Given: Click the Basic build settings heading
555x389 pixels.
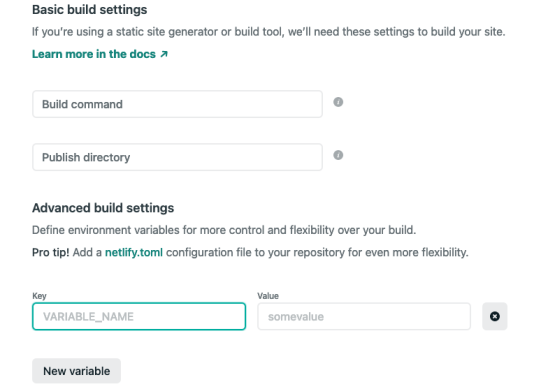Looking at the screenshot, I should [90, 10].
